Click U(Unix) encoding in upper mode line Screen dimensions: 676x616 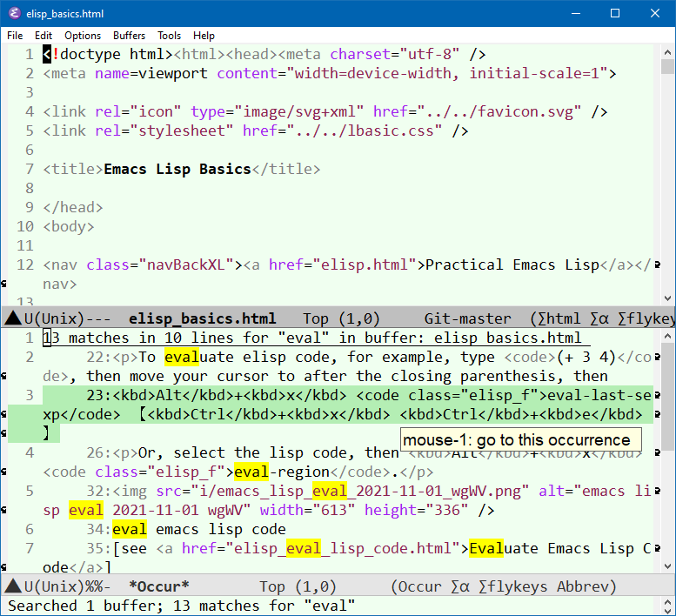(x=54, y=318)
